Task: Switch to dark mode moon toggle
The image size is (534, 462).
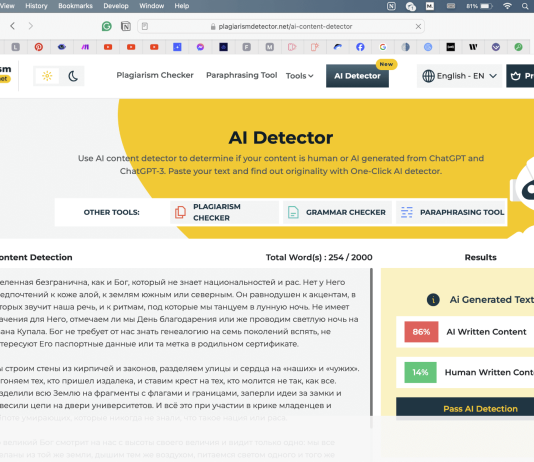Action: 73,76
